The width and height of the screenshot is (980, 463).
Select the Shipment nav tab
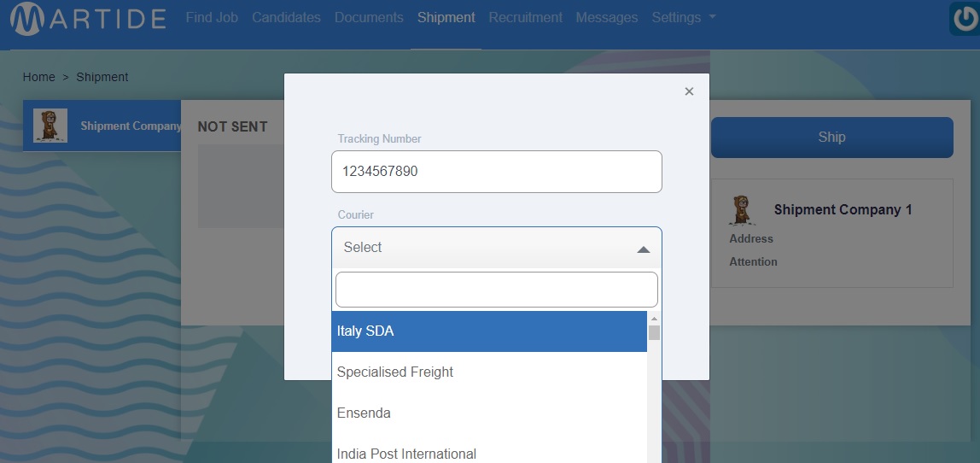446,18
